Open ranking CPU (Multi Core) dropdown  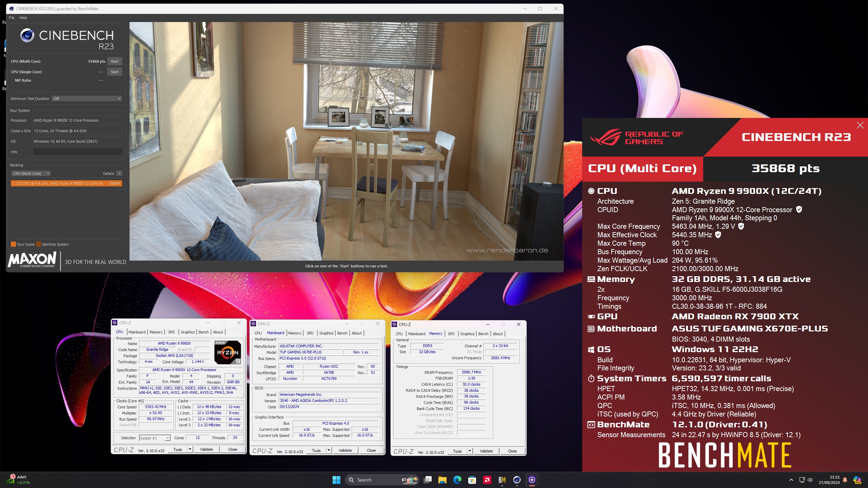(31, 174)
